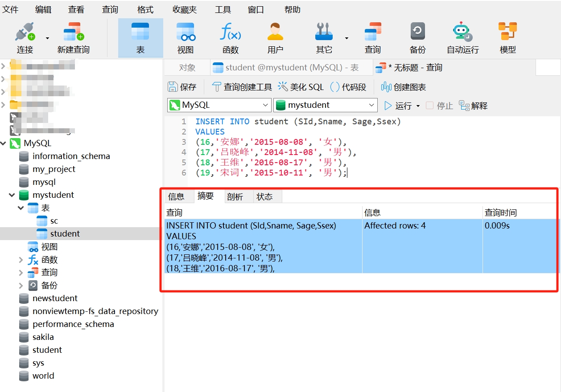Beautify the SQL with 美化 SQL
The width and height of the screenshot is (561, 392).
click(x=301, y=87)
